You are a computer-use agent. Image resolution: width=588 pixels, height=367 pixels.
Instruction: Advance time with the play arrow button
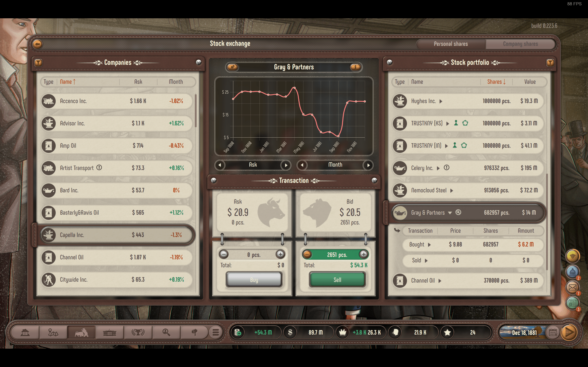pos(569,332)
